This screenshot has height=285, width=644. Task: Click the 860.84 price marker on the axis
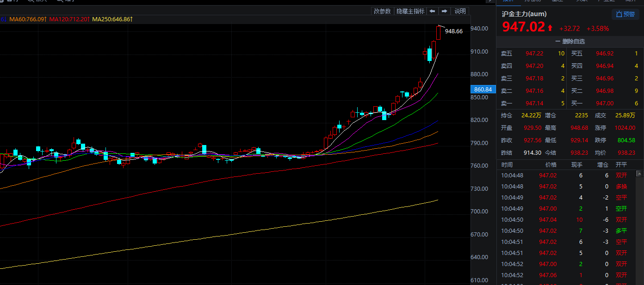pyautogui.click(x=483, y=89)
